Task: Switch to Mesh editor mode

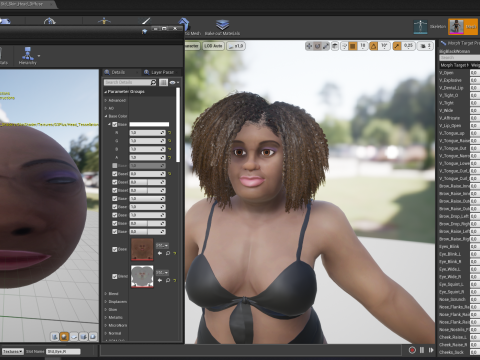Action: point(463,27)
